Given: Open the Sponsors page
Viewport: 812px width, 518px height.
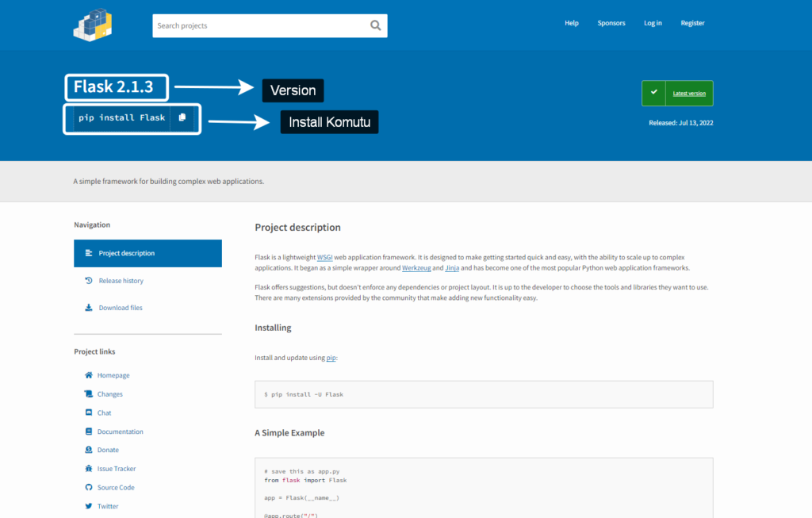Looking at the screenshot, I should click(611, 23).
